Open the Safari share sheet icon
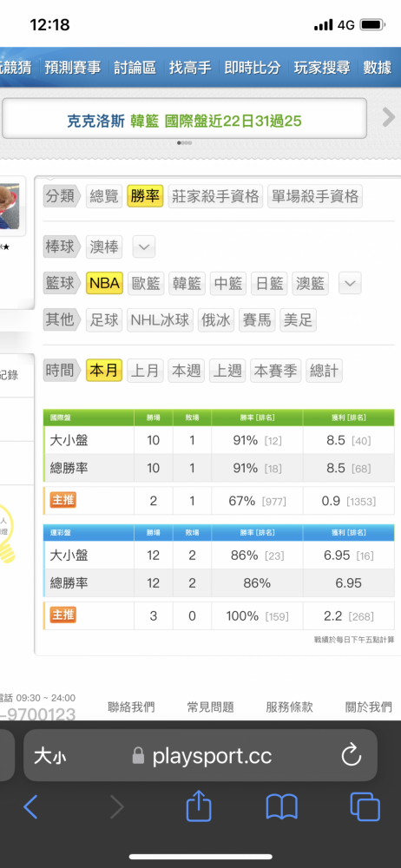The image size is (401, 868). point(198,806)
